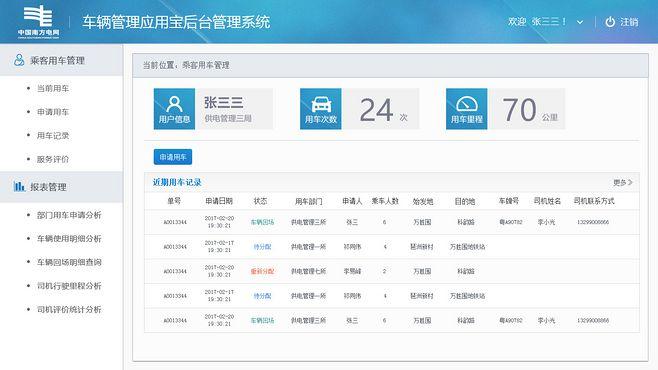Click the bar chart icon beside 报表管理
The image size is (658, 370).
tap(19, 186)
